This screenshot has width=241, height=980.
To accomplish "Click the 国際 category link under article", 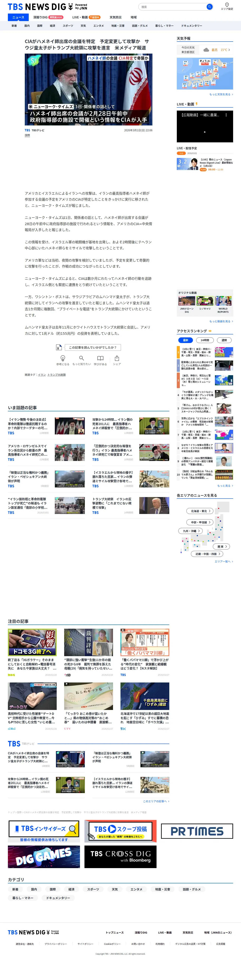I will [x=27, y=135].
